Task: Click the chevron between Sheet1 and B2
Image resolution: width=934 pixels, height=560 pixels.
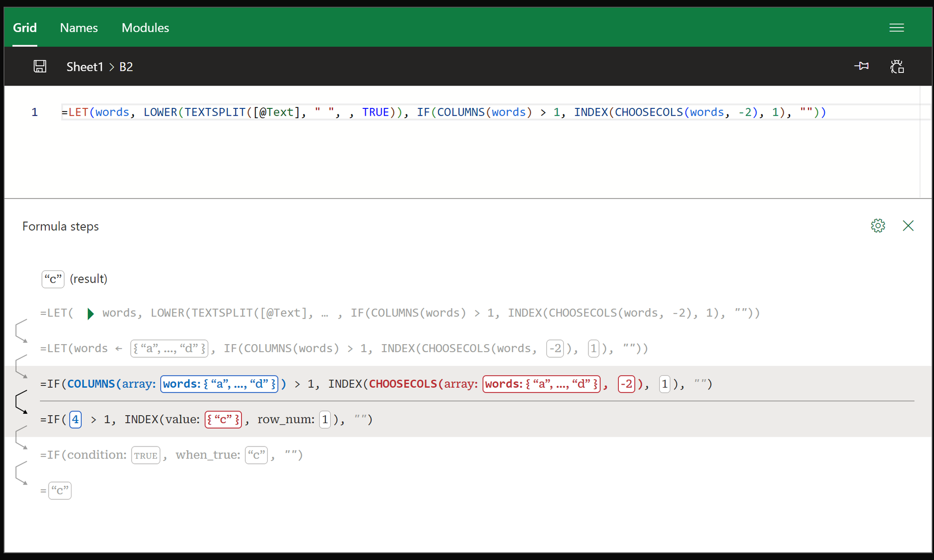Action: coord(112,67)
